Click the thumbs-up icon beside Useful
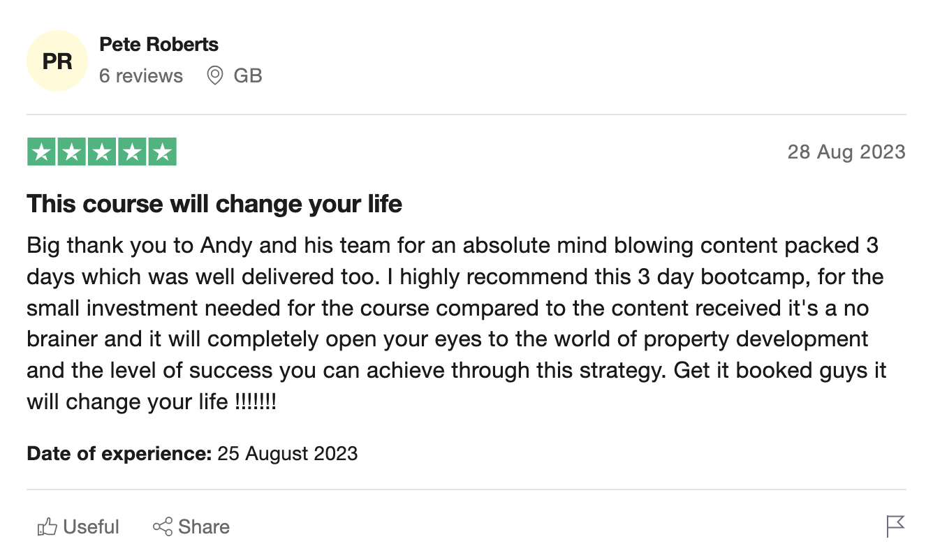 click(47, 527)
